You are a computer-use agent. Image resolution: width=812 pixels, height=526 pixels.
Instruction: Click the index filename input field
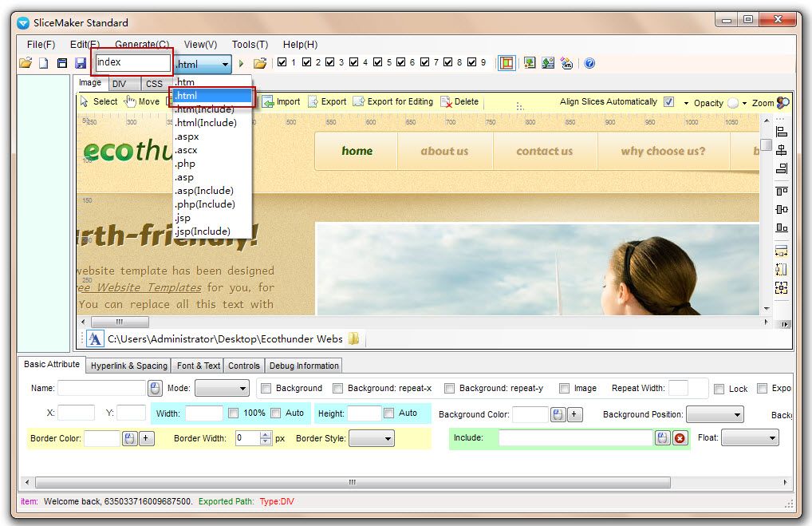pos(132,63)
